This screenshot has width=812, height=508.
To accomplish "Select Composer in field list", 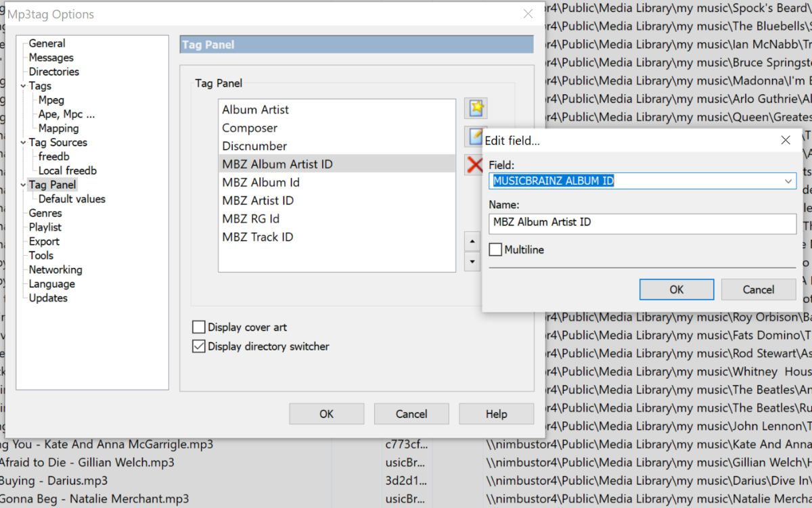I will click(337, 128).
